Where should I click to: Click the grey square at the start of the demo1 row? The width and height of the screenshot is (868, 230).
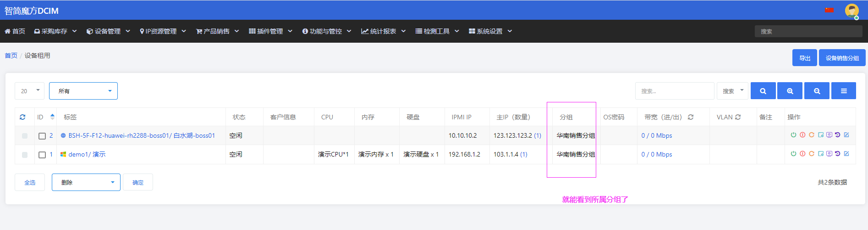[25, 155]
